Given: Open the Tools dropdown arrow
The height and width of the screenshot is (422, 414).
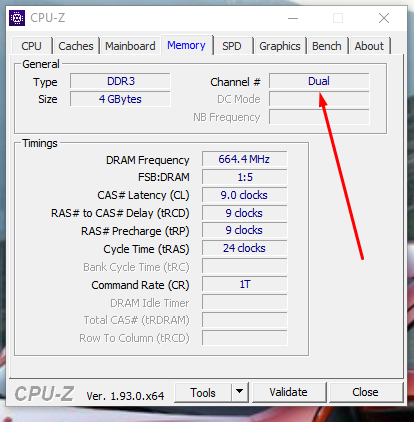Looking at the screenshot, I should coord(240,392).
